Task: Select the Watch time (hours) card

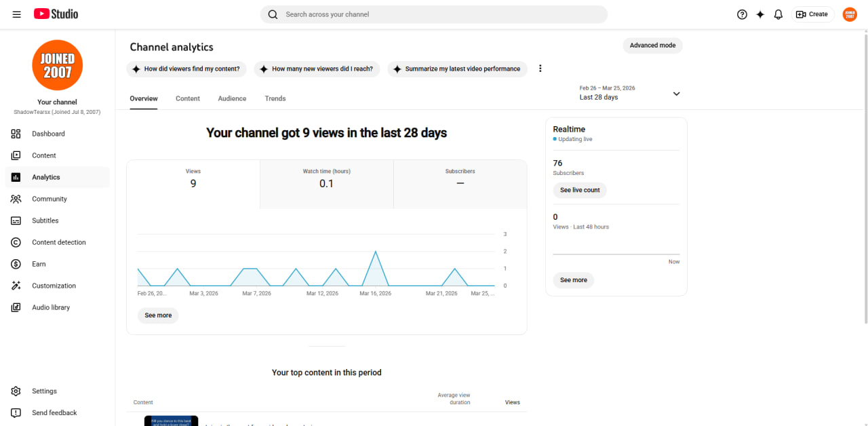Action: pyautogui.click(x=326, y=185)
